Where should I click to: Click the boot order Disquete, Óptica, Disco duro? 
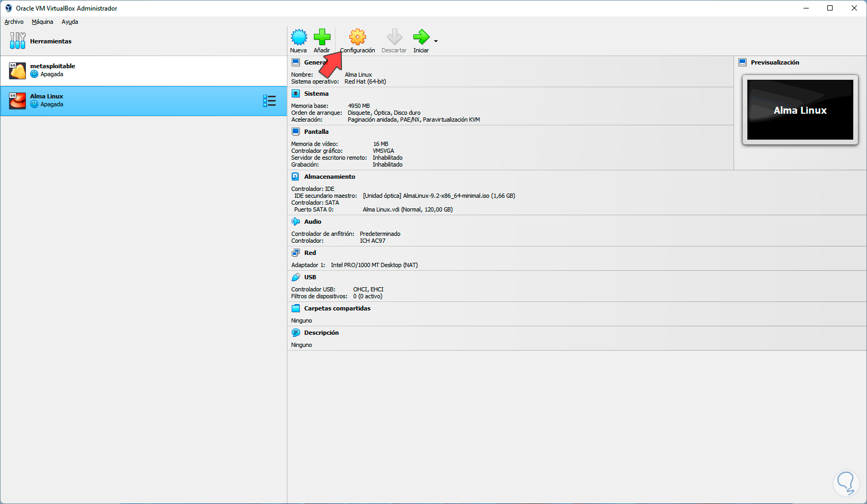point(384,113)
